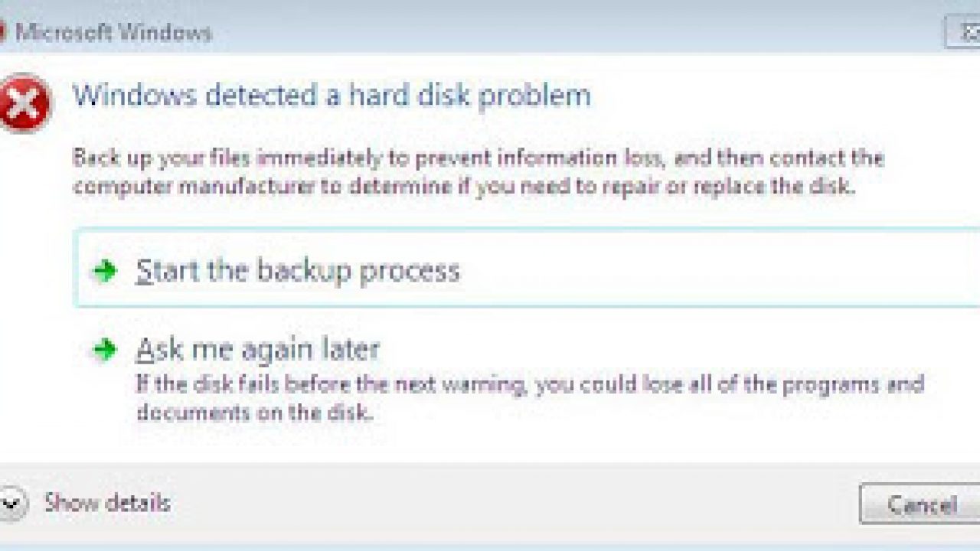Viewport: 980px width, 551px height.
Task: Click the red error X icon
Action: pos(24,103)
